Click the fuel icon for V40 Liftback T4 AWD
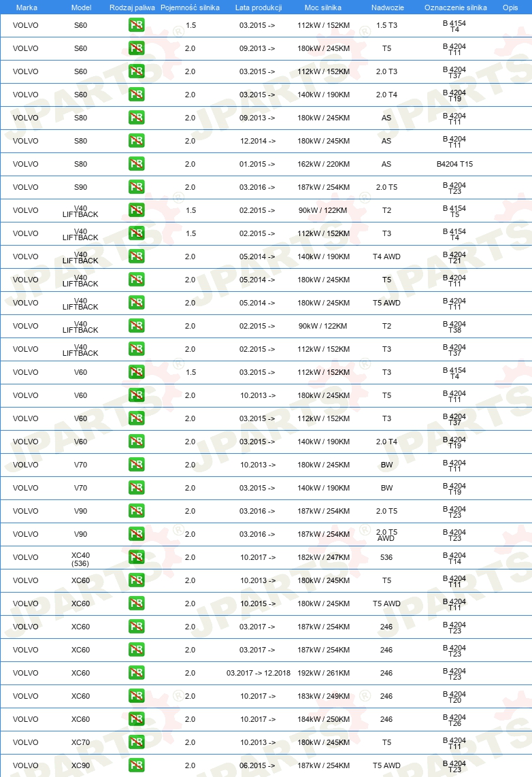 [136, 257]
